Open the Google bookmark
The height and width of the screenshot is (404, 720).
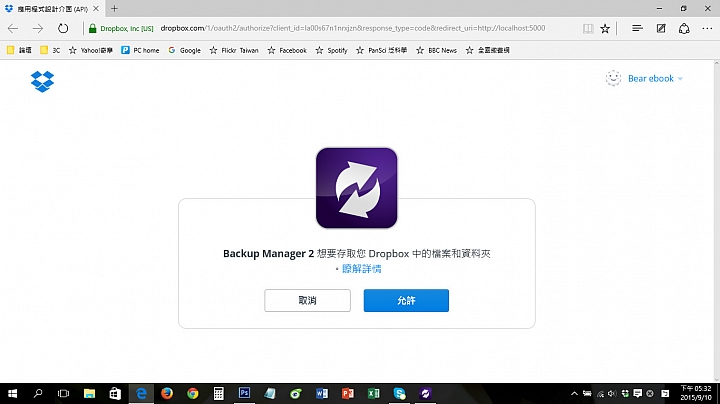click(184, 50)
